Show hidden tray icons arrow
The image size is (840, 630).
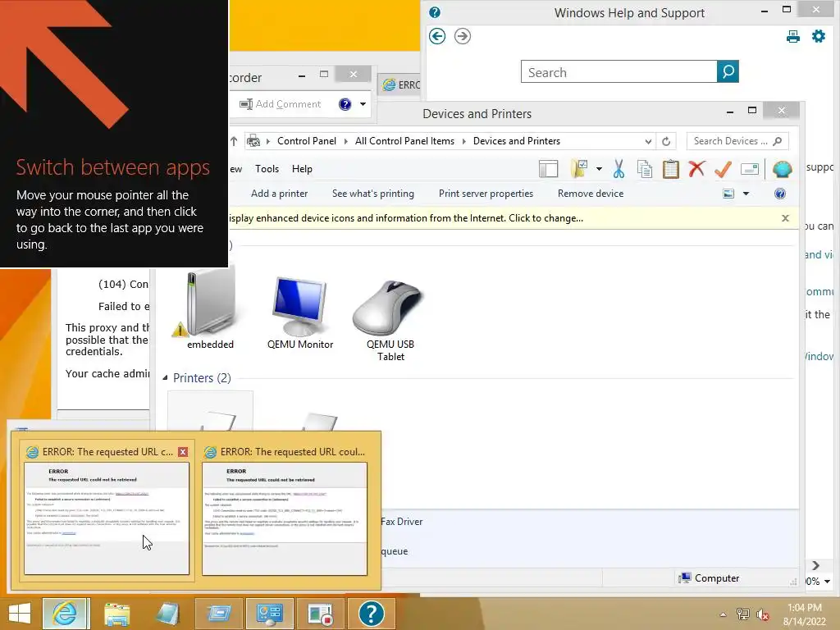click(724, 614)
